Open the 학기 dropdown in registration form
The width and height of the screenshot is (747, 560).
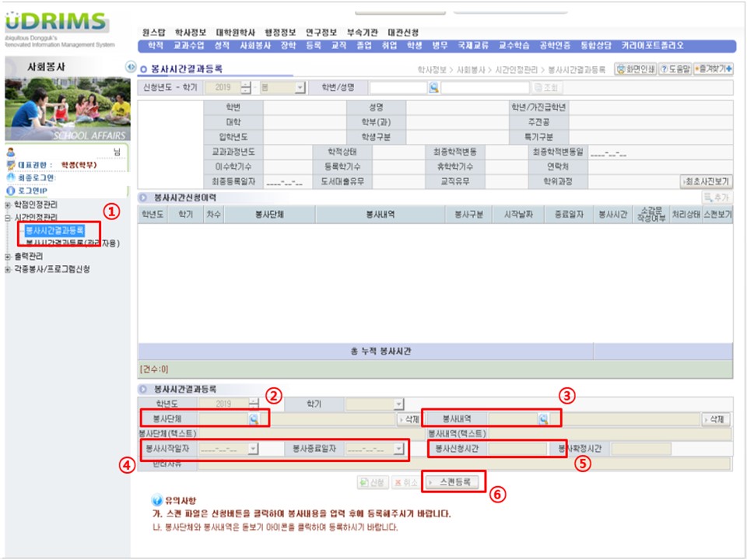tap(398, 404)
